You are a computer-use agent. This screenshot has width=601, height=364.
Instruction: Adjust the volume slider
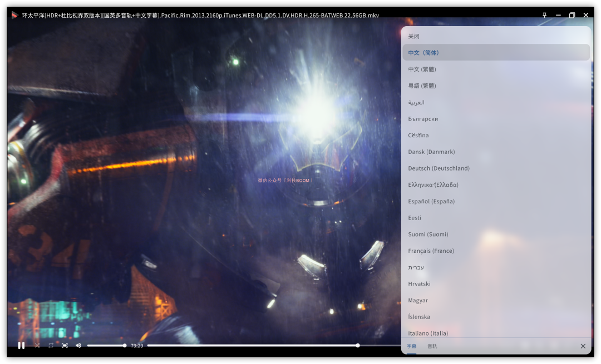point(107,346)
